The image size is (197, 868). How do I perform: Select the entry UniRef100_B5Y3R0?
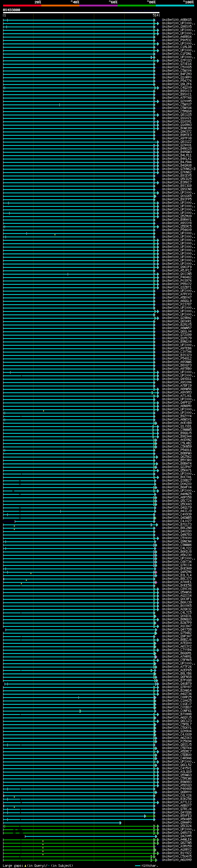pos(177,460)
